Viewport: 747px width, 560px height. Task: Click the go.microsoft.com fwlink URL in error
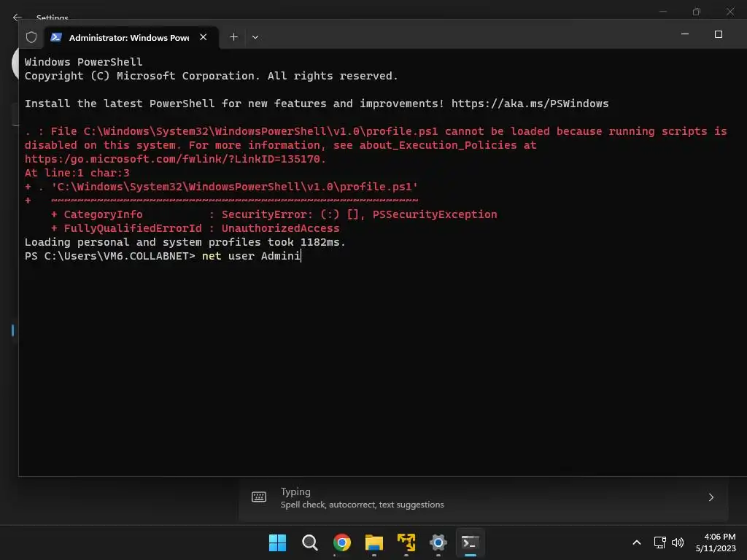[175, 159]
